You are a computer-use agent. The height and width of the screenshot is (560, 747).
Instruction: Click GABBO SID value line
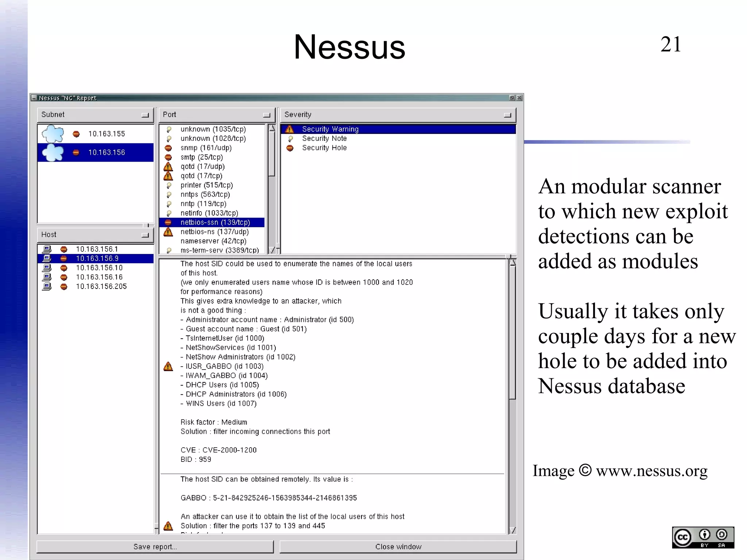pos(269,498)
